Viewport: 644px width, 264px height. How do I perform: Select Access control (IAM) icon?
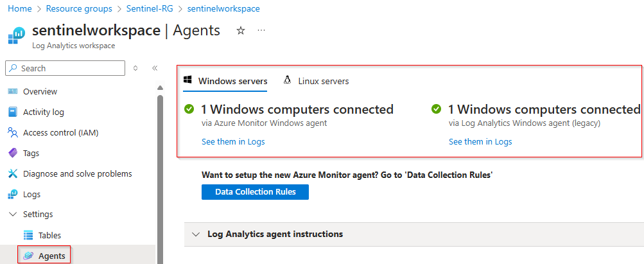click(x=13, y=132)
